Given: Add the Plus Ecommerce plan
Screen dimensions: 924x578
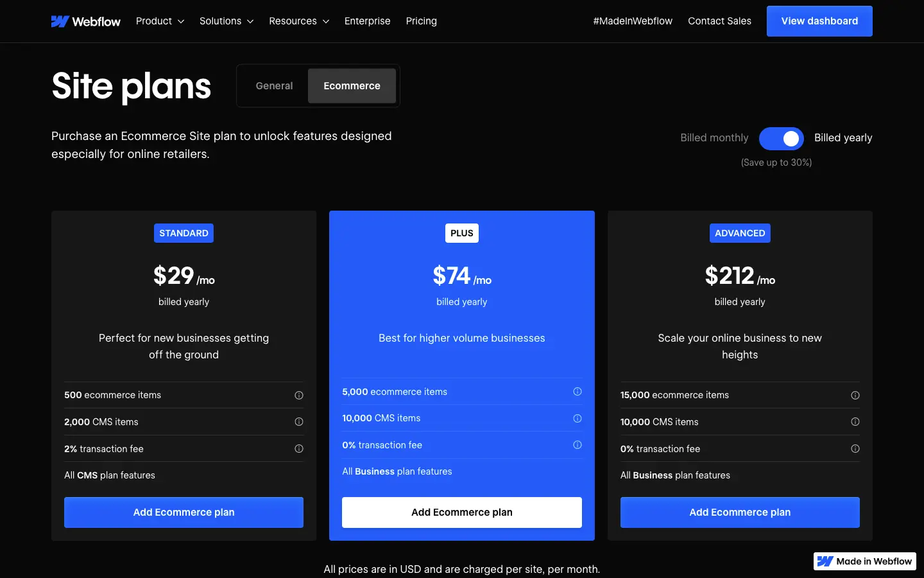Looking at the screenshot, I should 462,512.
